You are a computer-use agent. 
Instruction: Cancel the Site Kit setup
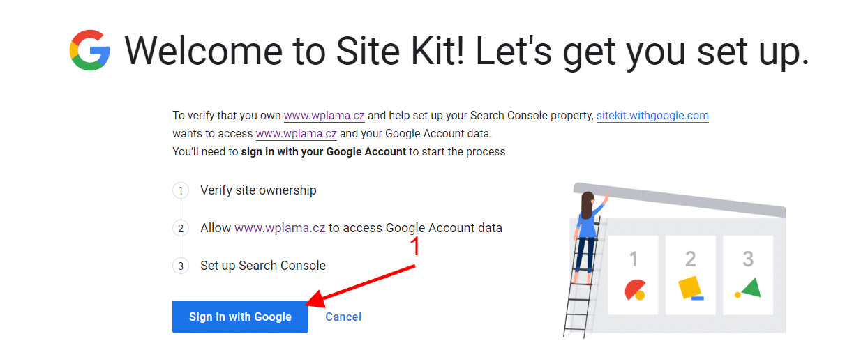tap(343, 317)
